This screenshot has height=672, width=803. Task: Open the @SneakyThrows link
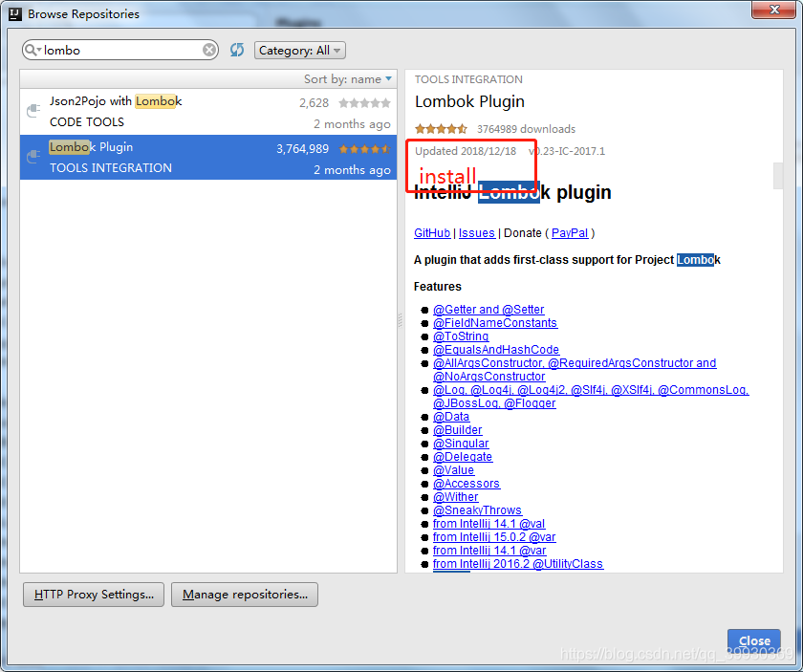point(477,510)
